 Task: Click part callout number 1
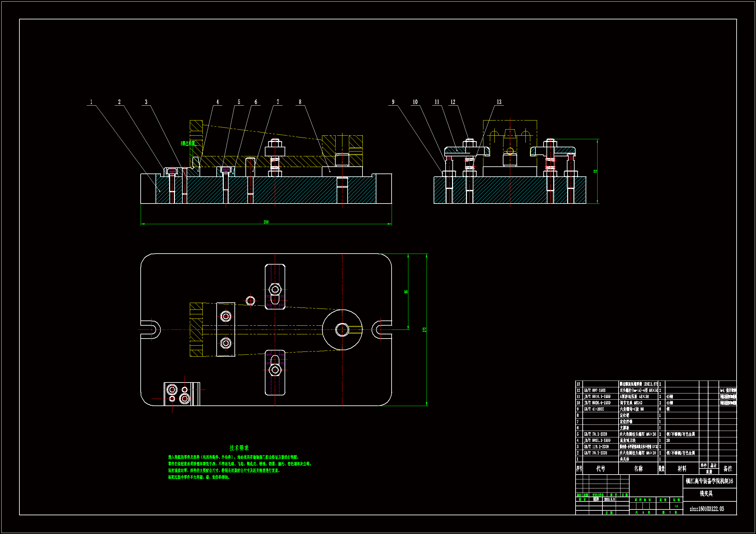click(91, 102)
